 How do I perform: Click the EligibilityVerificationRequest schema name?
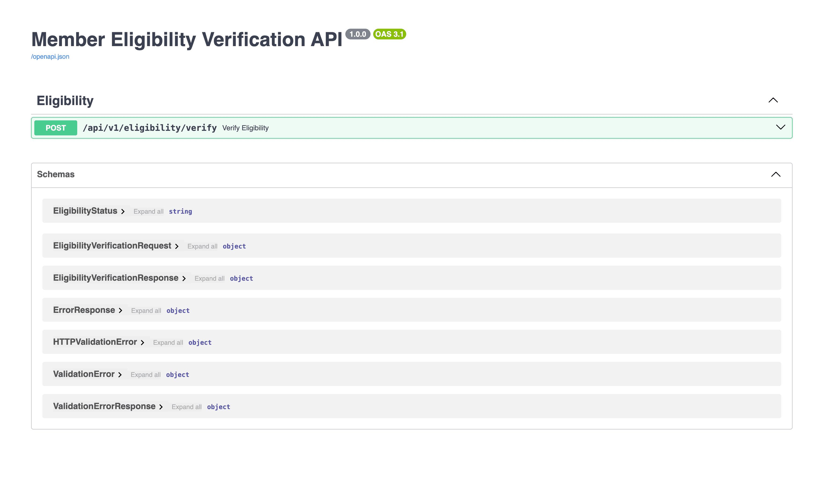112,246
